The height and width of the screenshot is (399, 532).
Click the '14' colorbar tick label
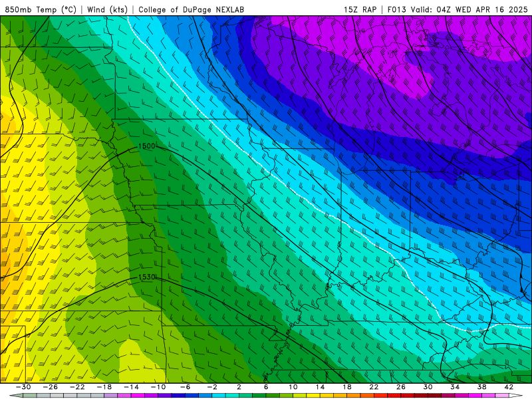pyautogui.click(x=320, y=387)
